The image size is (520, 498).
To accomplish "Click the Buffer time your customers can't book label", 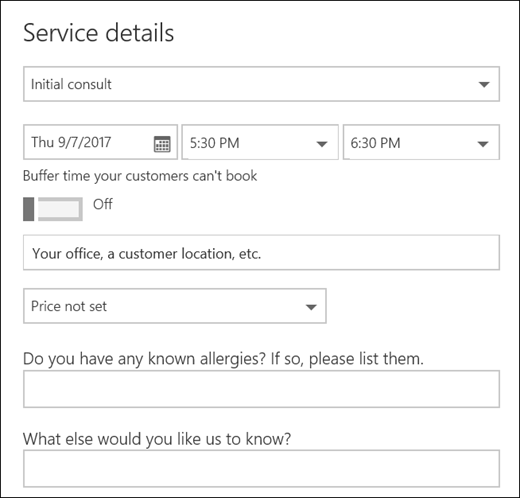I will [140, 176].
